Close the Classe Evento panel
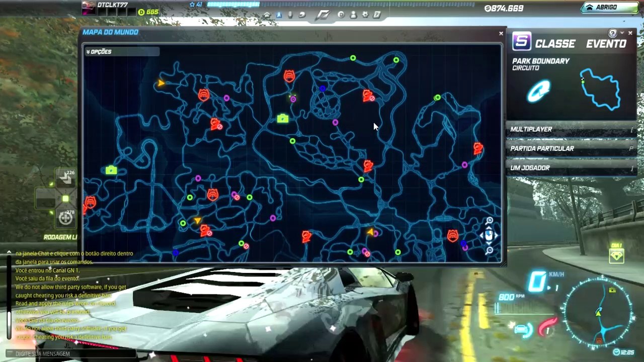Viewport: 644px width, 362px height. pos(630,33)
